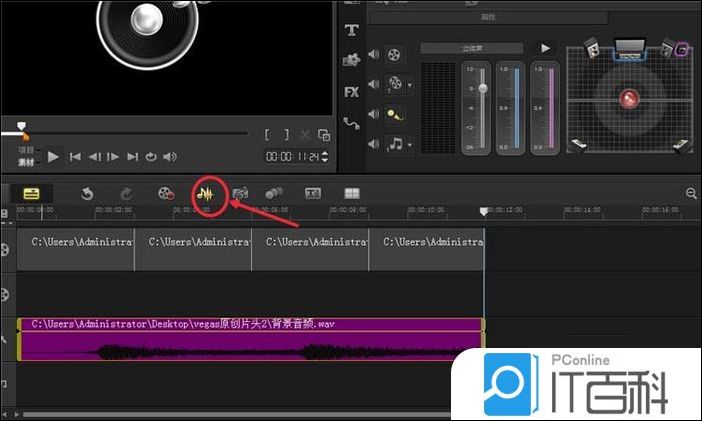This screenshot has height=421, width=702.
Task: Toggle Overlay Track speaker preview
Action: coord(373,84)
